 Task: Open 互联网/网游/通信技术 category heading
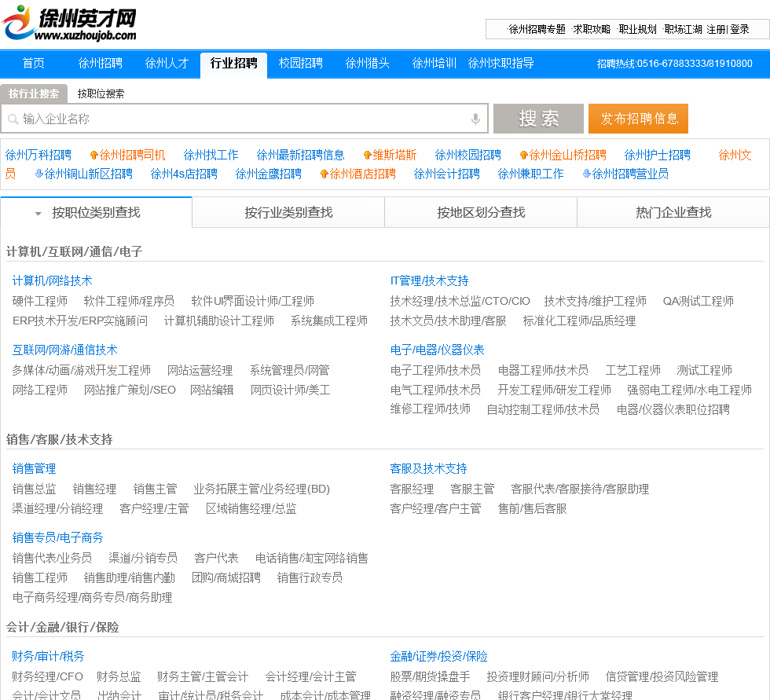point(64,350)
